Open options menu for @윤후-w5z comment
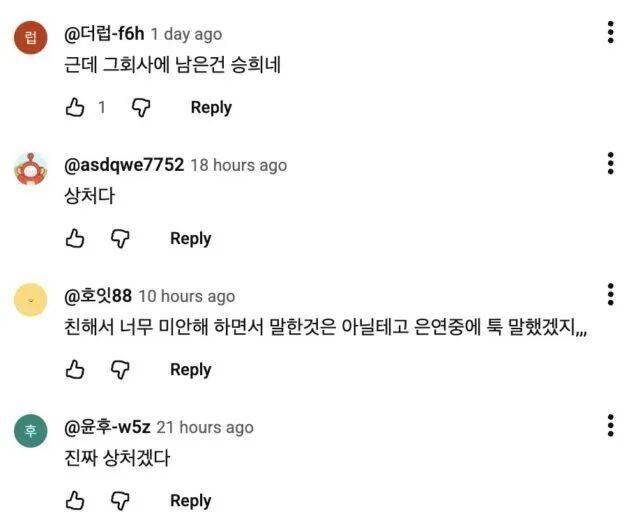The image size is (640, 523). (610, 426)
